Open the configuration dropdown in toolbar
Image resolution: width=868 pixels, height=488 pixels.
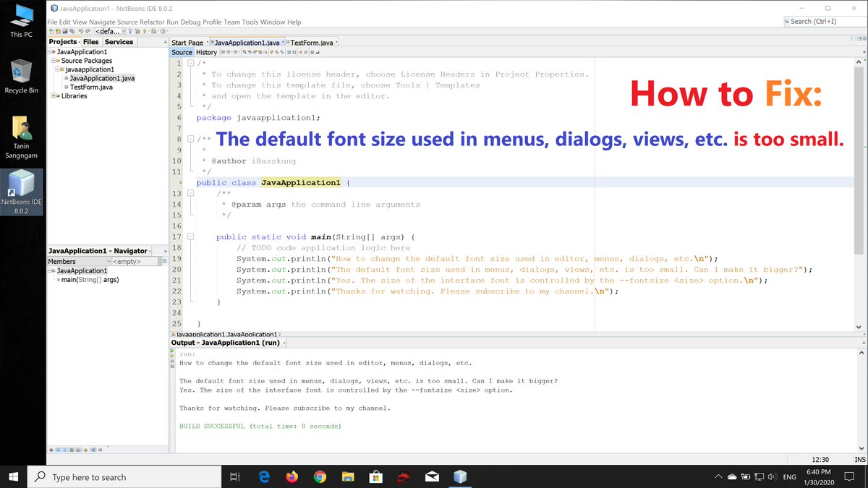[110, 31]
